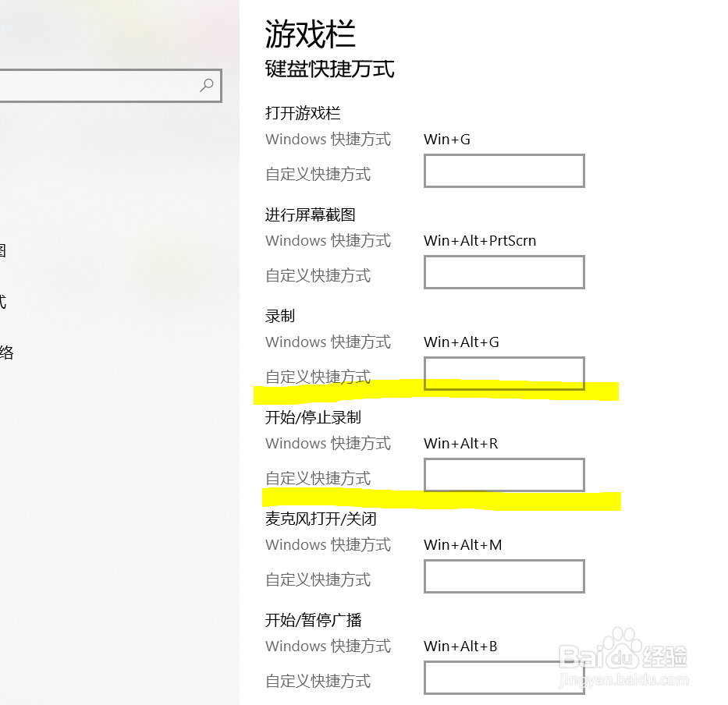Click the 开始/暂停广播 label
728x705 pixels.
point(313,620)
